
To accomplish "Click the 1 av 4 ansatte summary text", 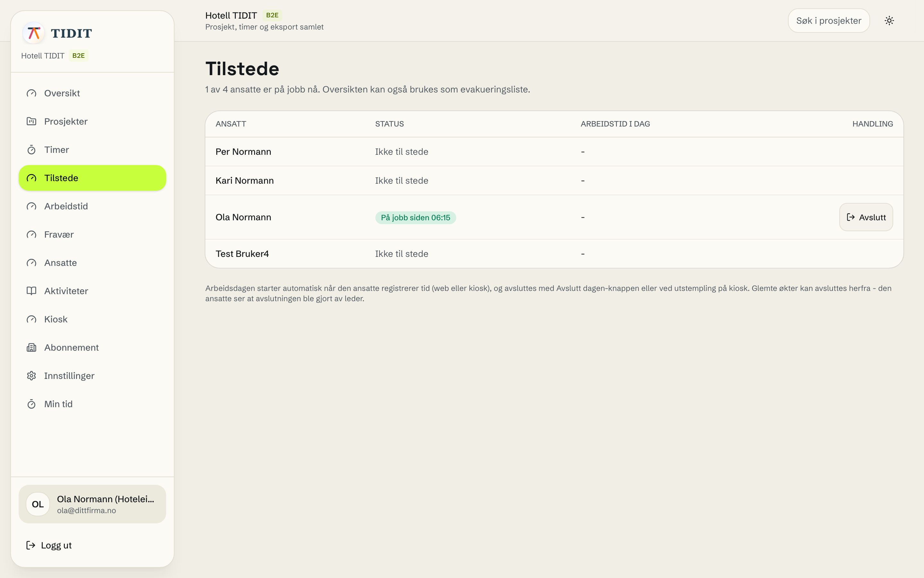I will tap(367, 90).
